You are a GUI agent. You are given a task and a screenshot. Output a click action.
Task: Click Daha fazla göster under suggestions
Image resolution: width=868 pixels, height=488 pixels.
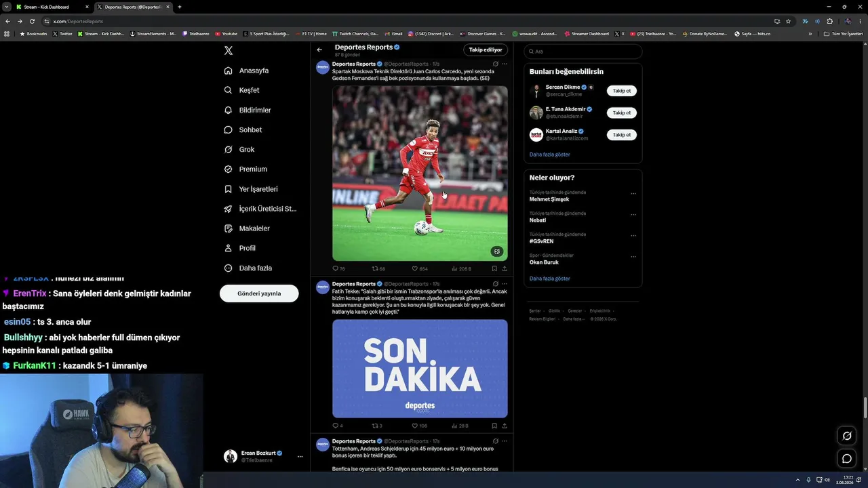point(550,155)
